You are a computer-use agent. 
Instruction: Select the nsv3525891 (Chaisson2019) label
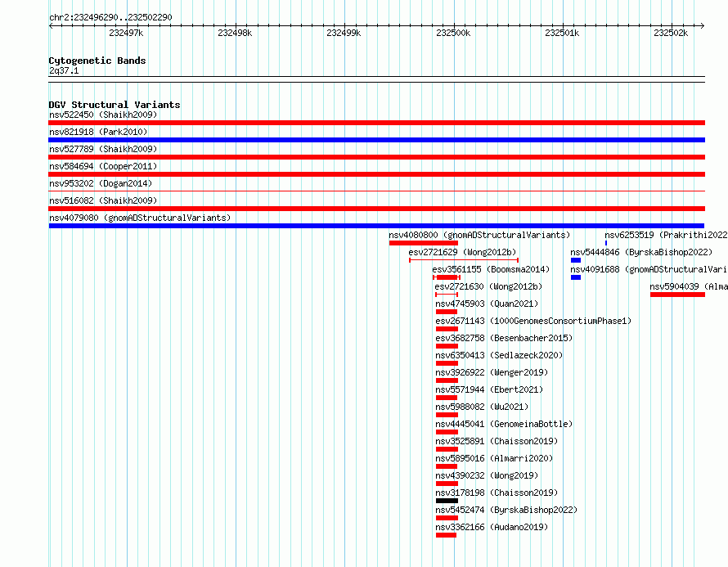point(497,441)
